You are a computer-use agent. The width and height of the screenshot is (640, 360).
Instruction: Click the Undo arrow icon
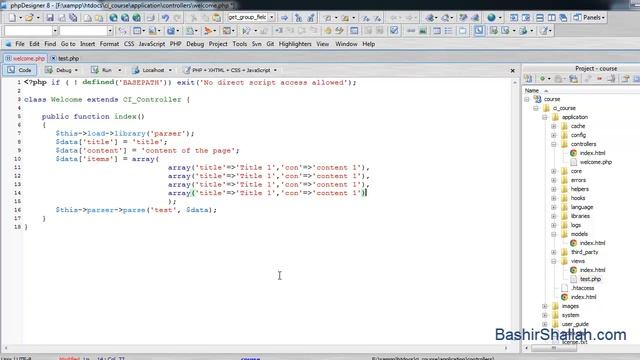[165, 18]
